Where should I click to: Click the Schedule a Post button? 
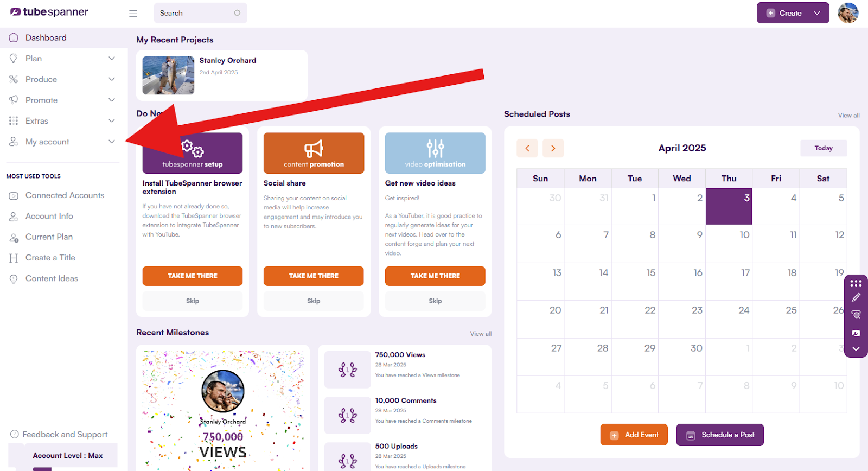tap(720, 435)
